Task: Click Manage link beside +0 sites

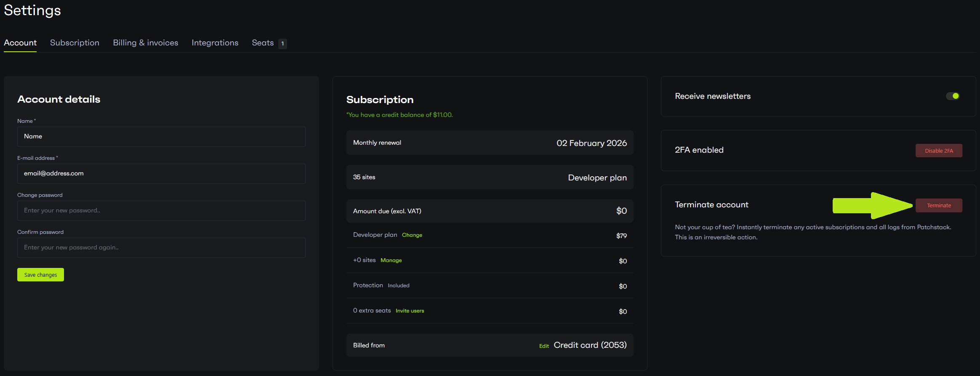Action: [x=391, y=260]
